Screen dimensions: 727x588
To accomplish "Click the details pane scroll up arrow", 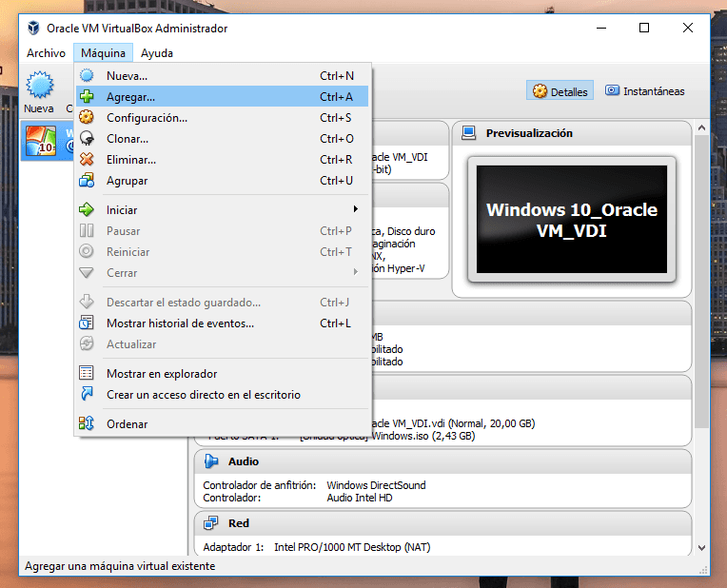I will click(x=701, y=127).
